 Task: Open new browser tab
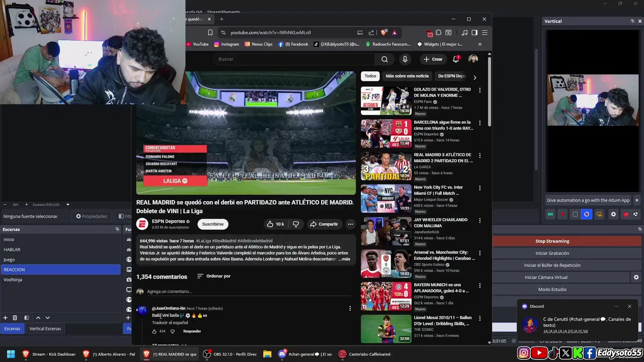click(221, 19)
